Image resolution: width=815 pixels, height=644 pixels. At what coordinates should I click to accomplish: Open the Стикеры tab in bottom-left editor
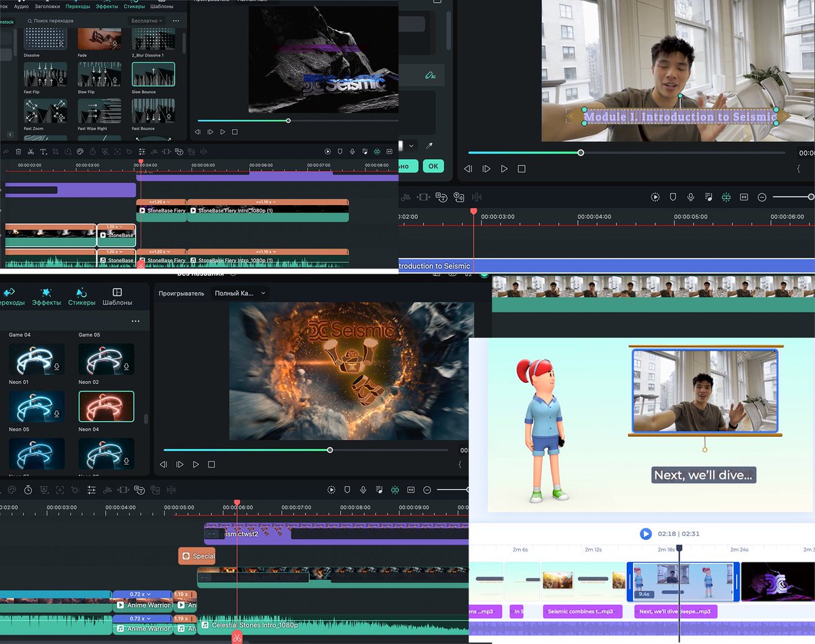coord(81,297)
